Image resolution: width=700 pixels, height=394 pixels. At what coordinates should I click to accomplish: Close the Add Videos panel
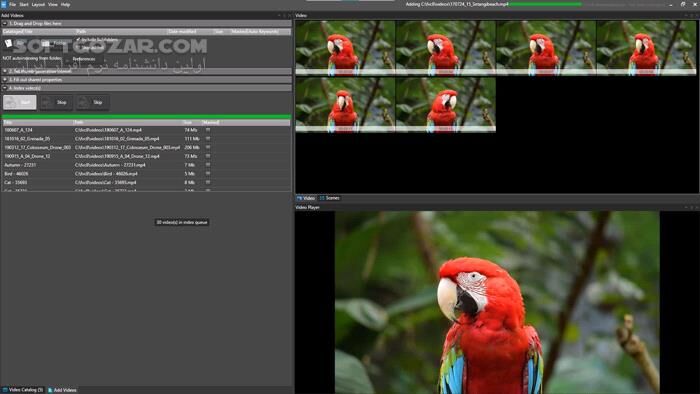(x=289, y=16)
